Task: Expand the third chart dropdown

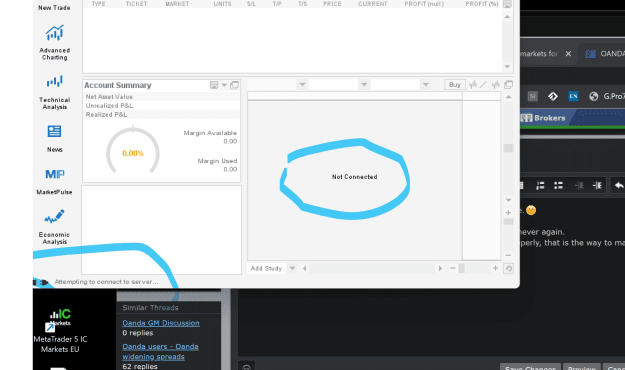Action: click(425, 85)
